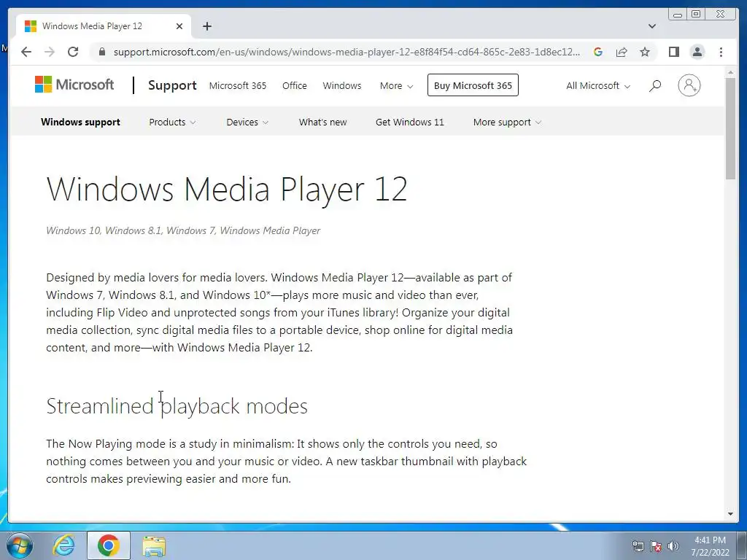Launch Internet Explorer from taskbar
This screenshot has width=747, height=560.
click(x=63, y=545)
